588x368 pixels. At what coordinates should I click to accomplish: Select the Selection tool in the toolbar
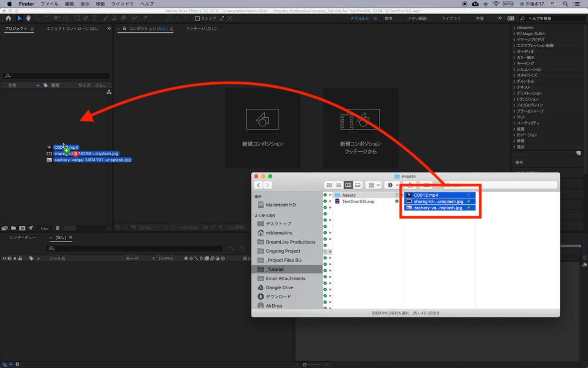19,18
